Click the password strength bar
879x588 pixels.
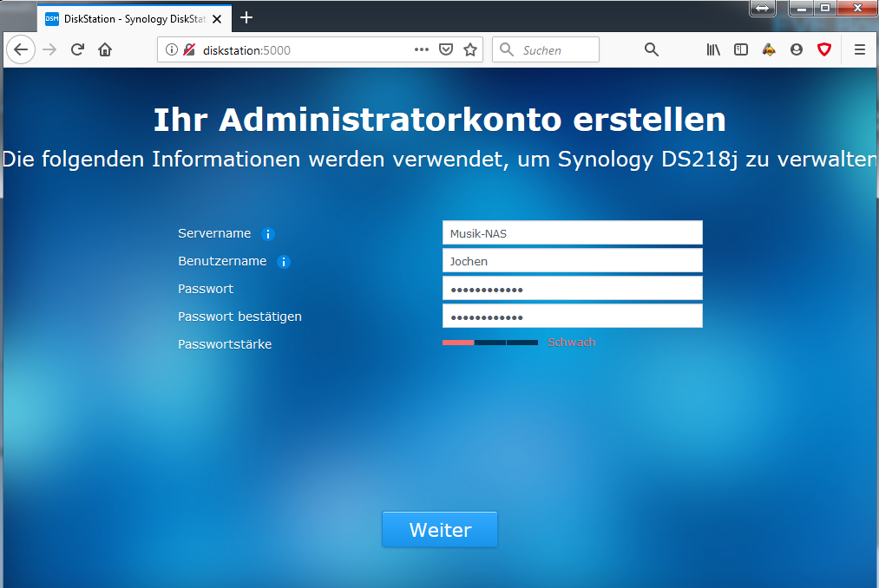click(490, 343)
